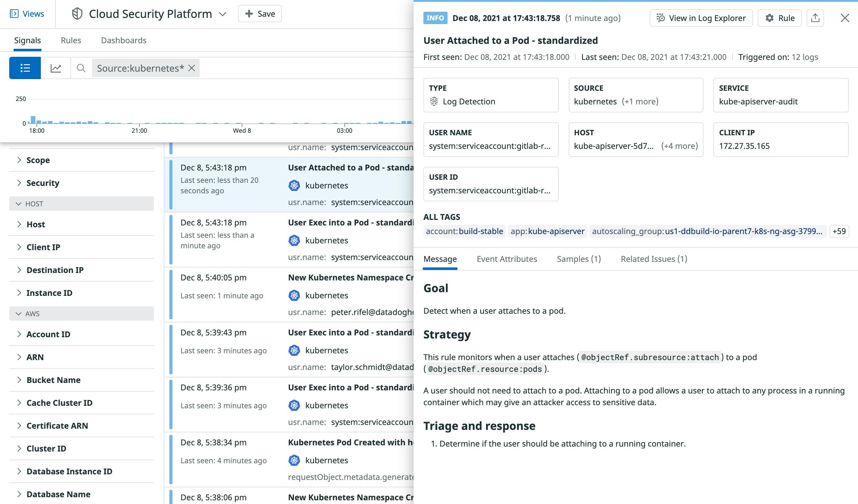Switch to the Message tab

440,259
